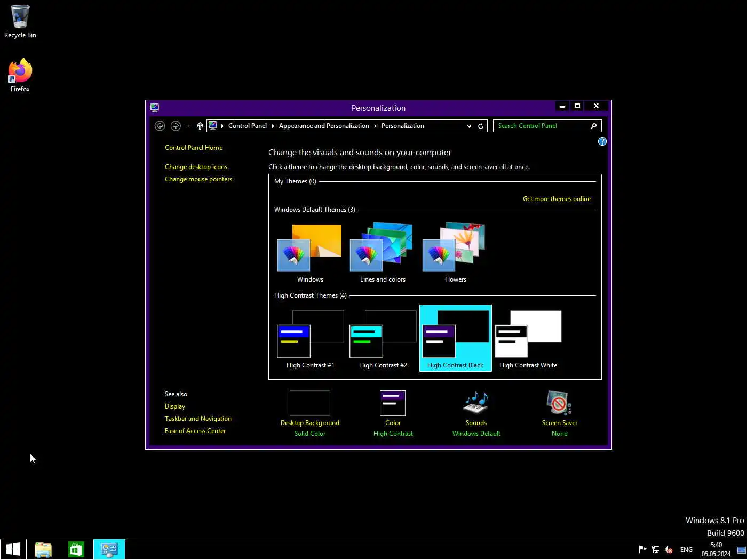747x560 pixels.
Task: Maximize the Personalization window
Action: (x=577, y=106)
